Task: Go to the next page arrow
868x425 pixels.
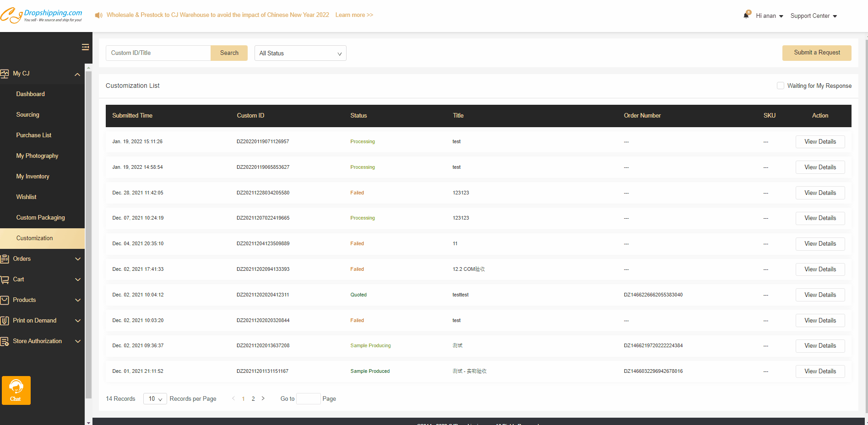Action: [263, 398]
